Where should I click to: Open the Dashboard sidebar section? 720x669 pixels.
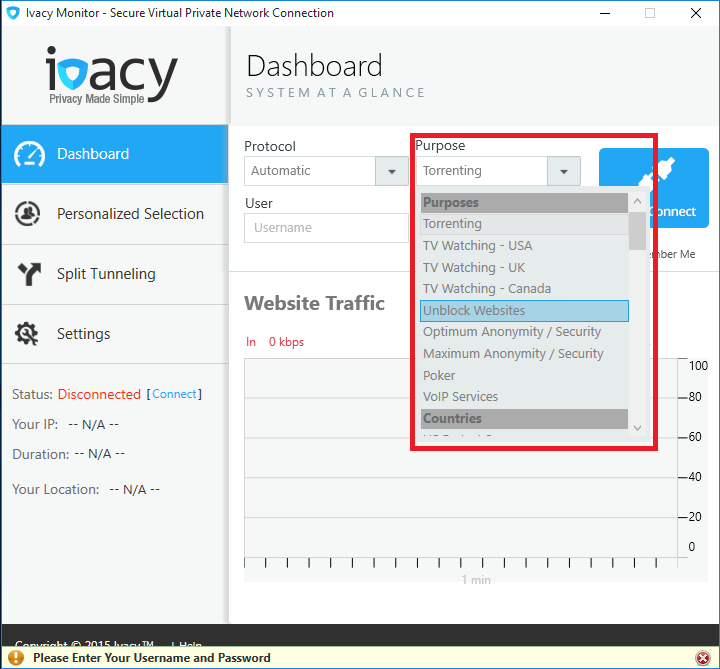pyautogui.click(x=115, y=154)
